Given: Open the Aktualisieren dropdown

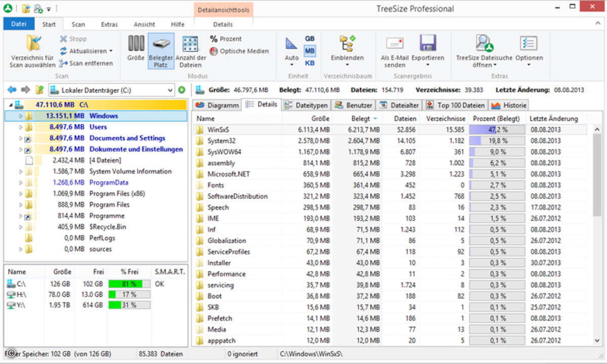Looking at the screenshot, I should point(85,51).
